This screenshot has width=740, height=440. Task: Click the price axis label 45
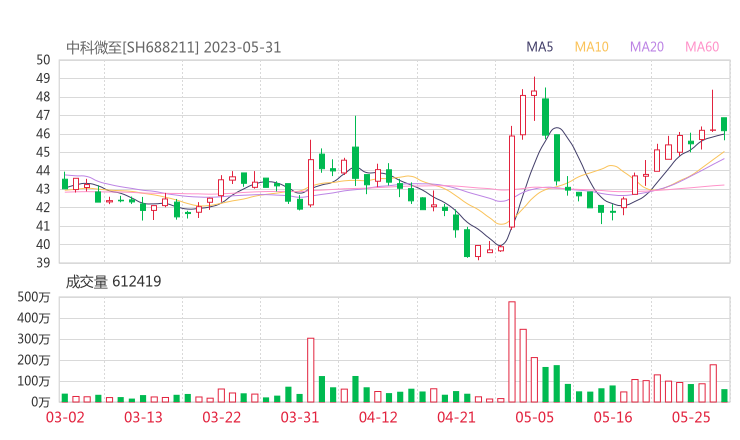43,152
